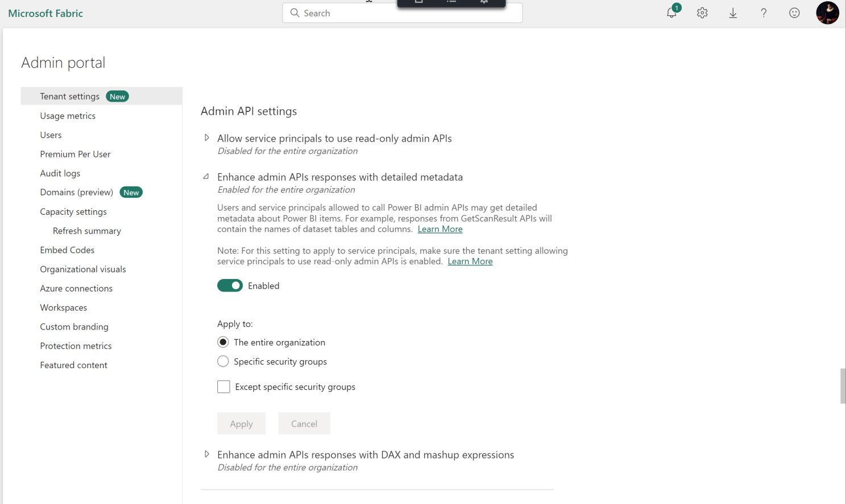The height and width of the screenshot is (504, 846).
Task: Click into the Search field
Action: pos(403,13)
